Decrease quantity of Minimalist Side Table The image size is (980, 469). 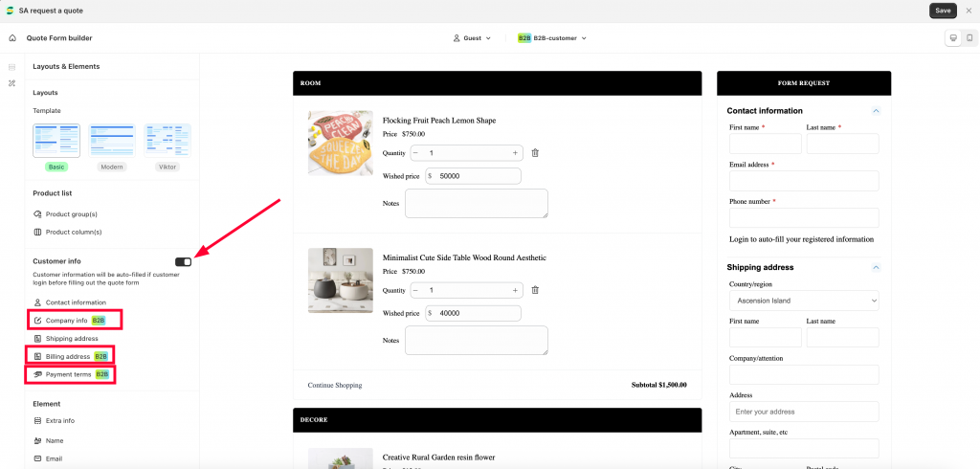415,290
